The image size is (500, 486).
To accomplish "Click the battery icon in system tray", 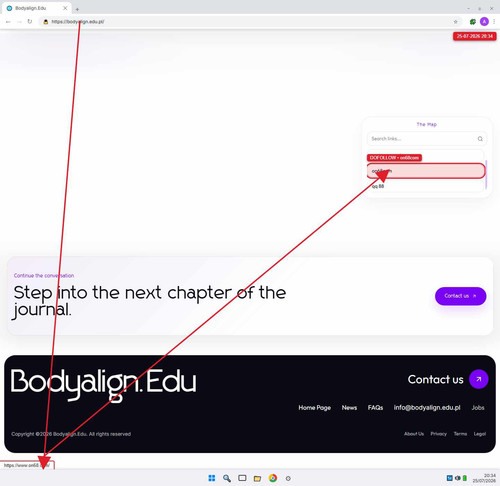I will [465, 478].
